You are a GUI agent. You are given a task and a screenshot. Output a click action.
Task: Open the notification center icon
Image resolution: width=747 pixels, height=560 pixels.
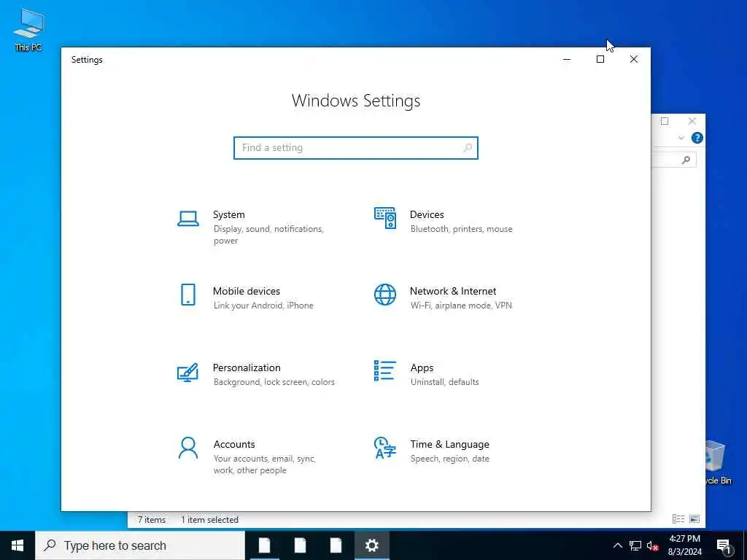click(x=724, y=545)
